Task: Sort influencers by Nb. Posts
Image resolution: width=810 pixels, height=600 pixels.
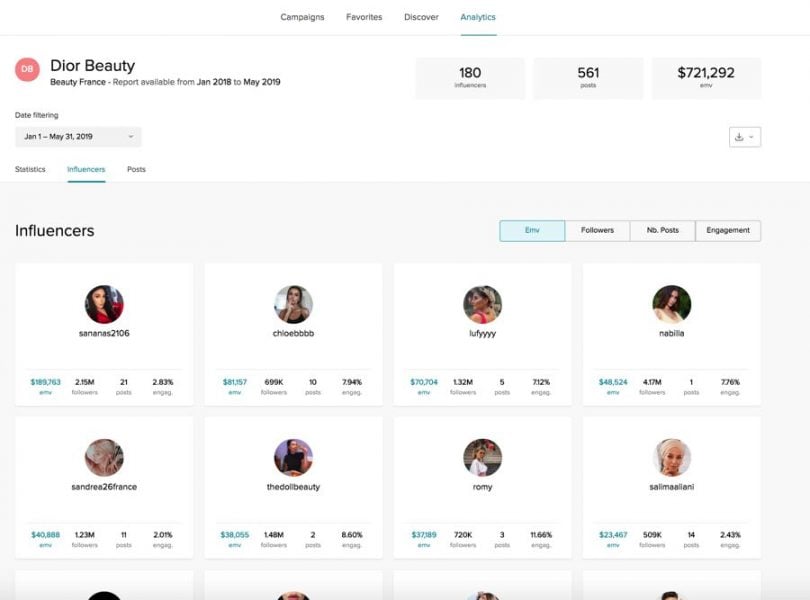Action: pyautogui.click(x=663, y=230)
